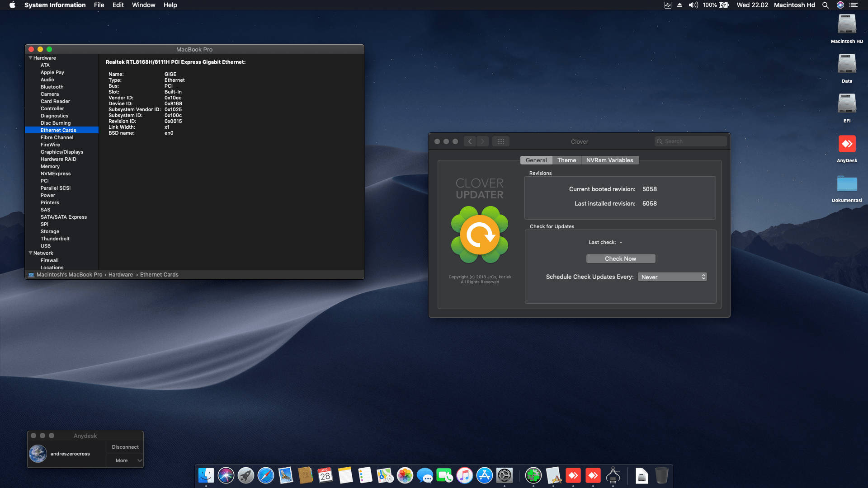This screenshot has height=488, width=868.
Task: Open iTunes from the dock
Action: 465,475
